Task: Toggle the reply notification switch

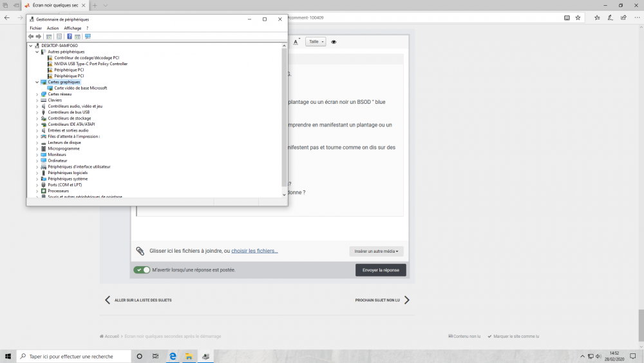Action: pos(142,270)
